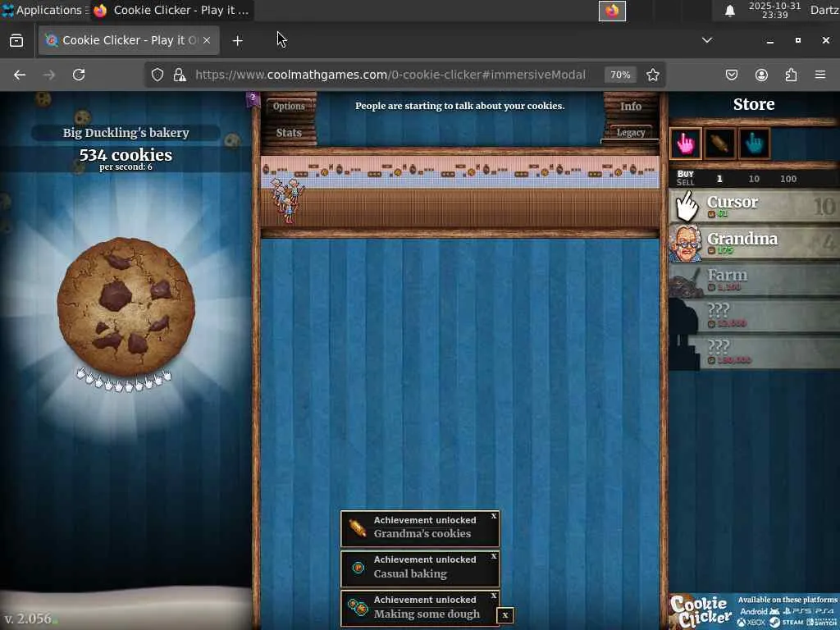Set purchase quantity to 10
The height and width of the screenshot is (630, 840).
pos(754,179)
